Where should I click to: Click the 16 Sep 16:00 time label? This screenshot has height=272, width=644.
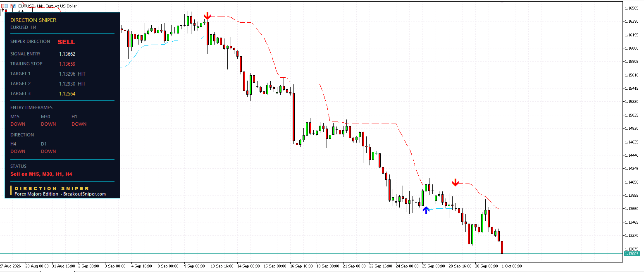(x=301, y=266)
